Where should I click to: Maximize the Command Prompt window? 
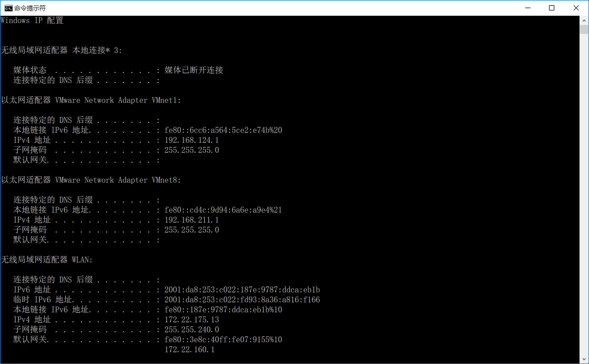[x=552, y=8]
